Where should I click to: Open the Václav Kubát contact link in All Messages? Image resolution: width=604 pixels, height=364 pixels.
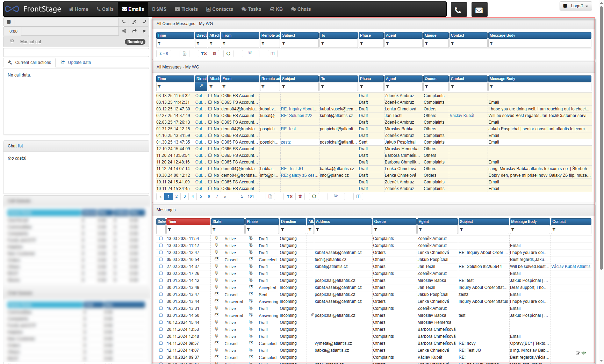(462, 116)
